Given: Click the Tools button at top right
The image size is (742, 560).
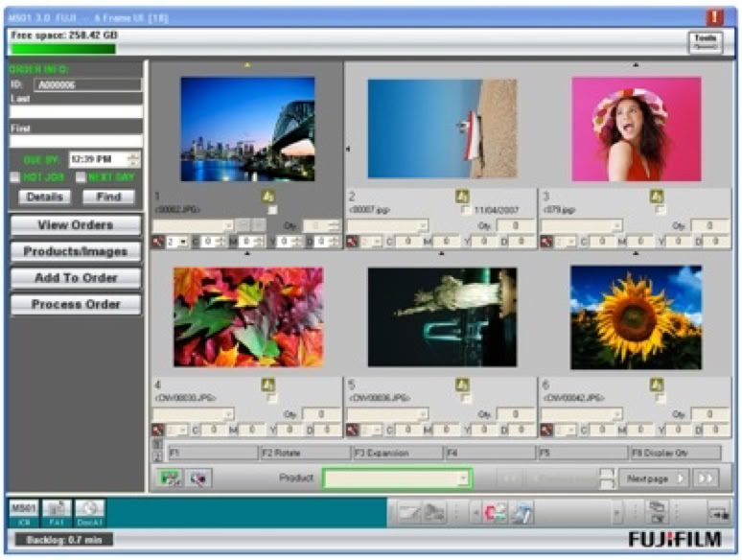Looking at the screenshot, I should [705, 40].
